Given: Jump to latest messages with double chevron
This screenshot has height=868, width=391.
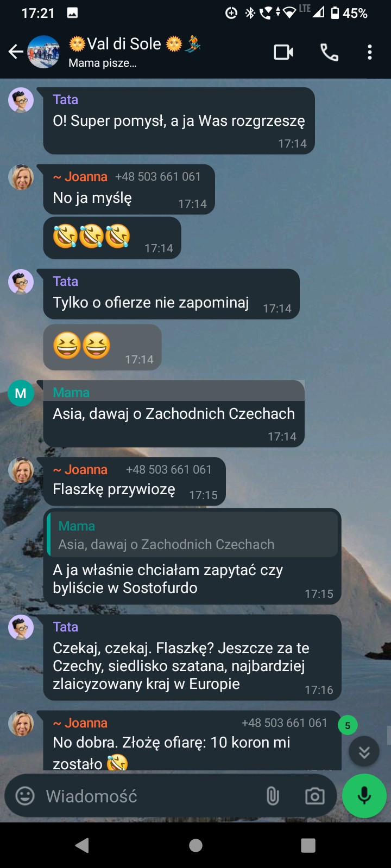Looking at the screenshot, I should point(364,751).
